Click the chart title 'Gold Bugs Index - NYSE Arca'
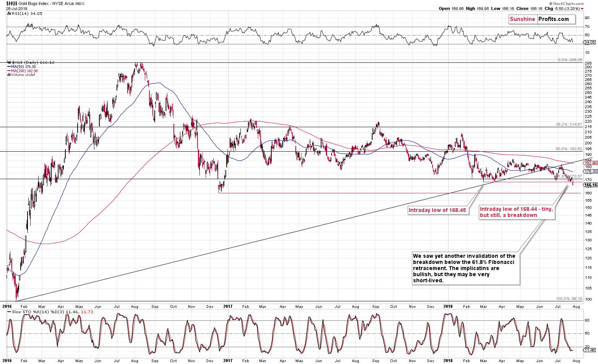 47,3
